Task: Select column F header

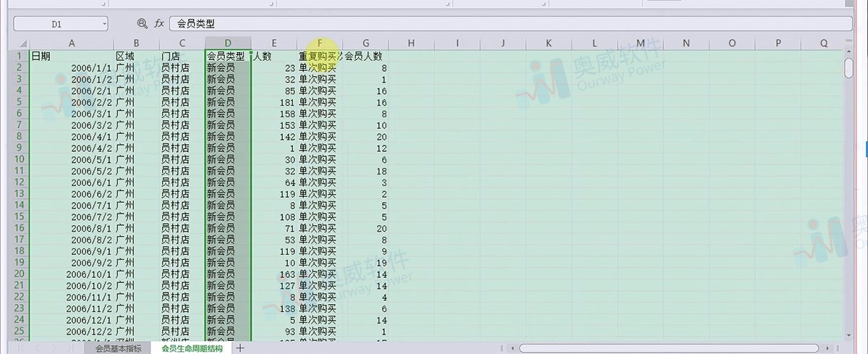Action: click(320, 43)
